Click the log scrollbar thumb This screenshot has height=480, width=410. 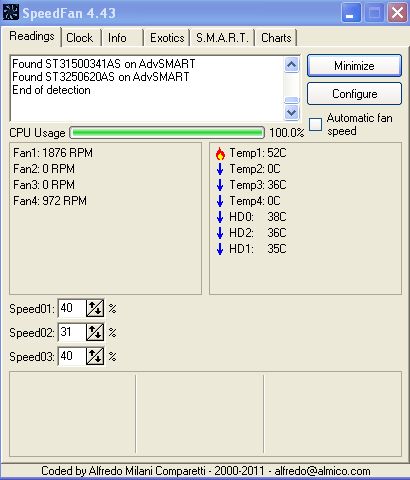coord(292,100)
